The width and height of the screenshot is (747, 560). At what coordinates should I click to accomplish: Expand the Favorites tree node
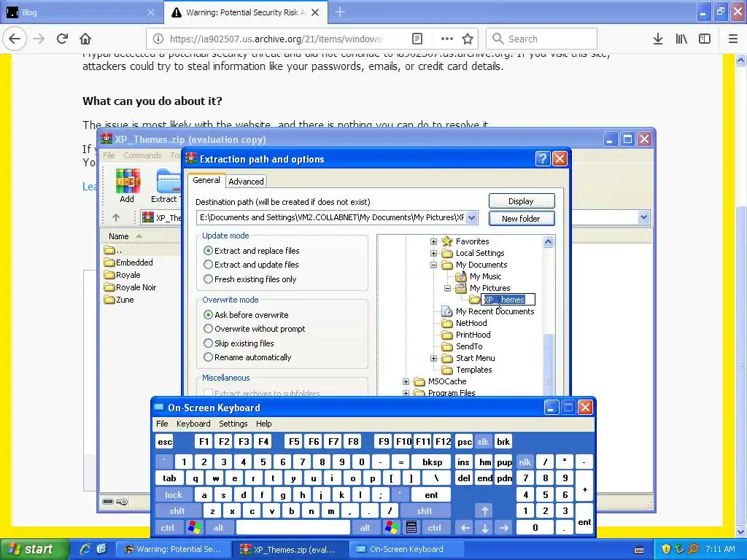point(433,241)
